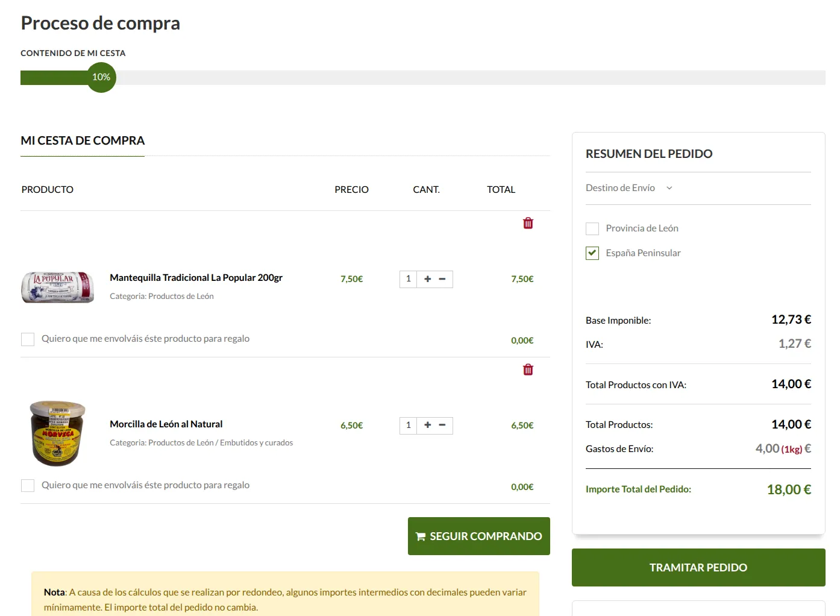This screenshot has height=616, width=840.
Task: Click the La Popular butter thumbnail
Action: (x=58, y=287)
